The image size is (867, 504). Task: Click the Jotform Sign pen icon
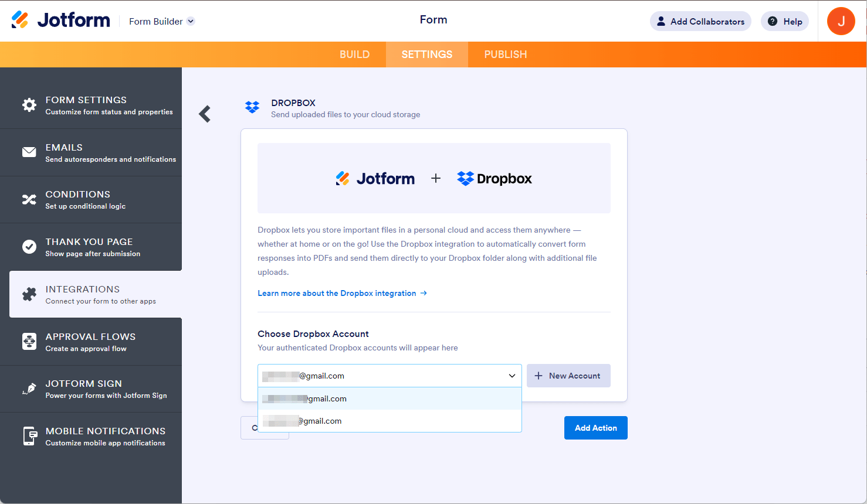[x=29, y=389]
